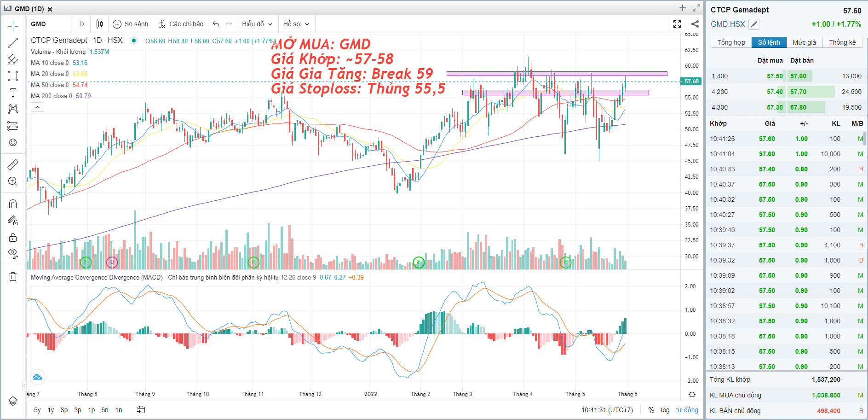Select the trend line drawing tool
This screenshot has width=868, height=420.
pyautogui.click(x=13, y=43)
